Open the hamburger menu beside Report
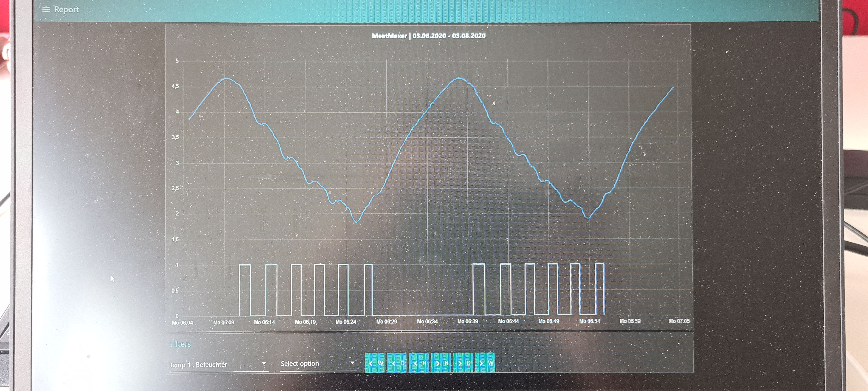Image resolution: width=868 pixels, height=391 pixels. (x=46, y=9)
